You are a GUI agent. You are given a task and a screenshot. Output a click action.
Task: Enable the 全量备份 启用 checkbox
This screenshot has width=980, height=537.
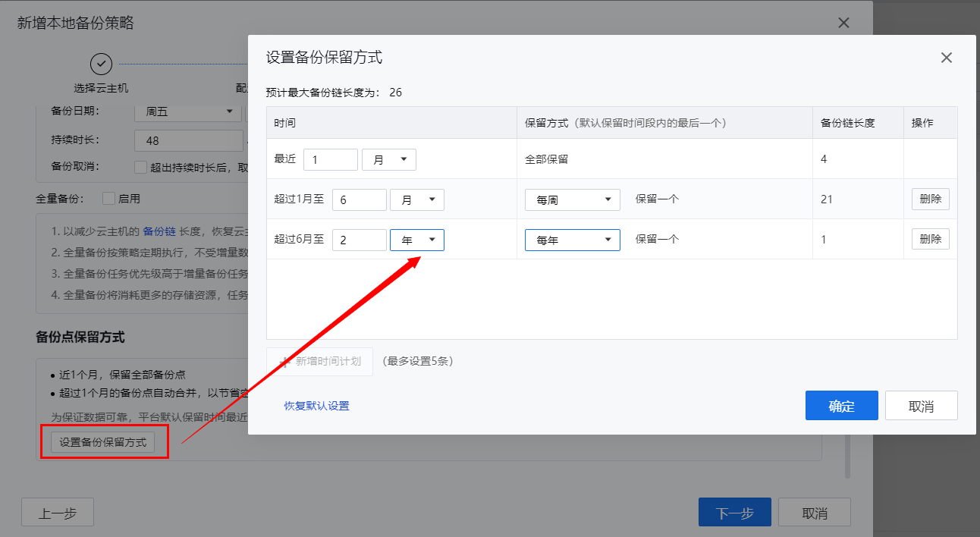(x=108, y=199)
